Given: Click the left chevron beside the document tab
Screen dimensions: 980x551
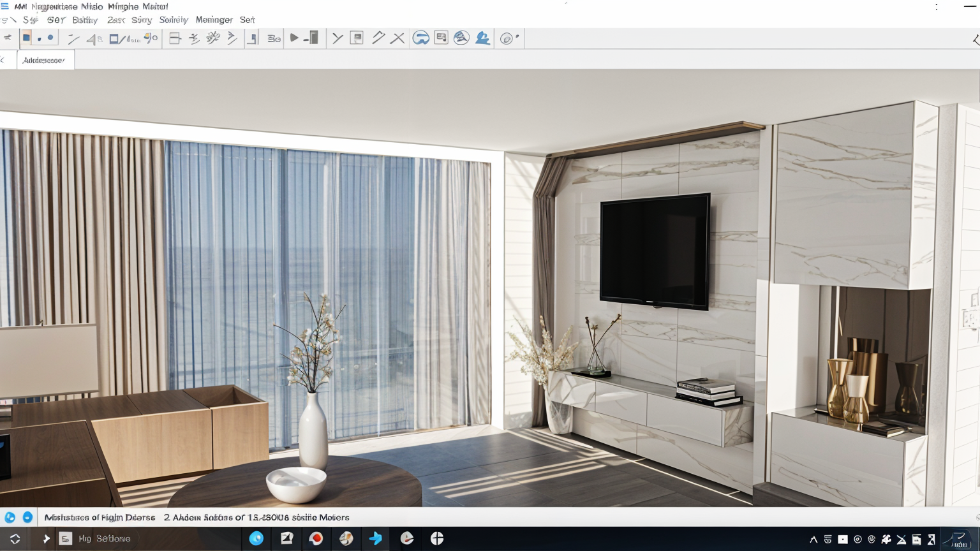Looking at the screenshot, I should click(3, 60).
